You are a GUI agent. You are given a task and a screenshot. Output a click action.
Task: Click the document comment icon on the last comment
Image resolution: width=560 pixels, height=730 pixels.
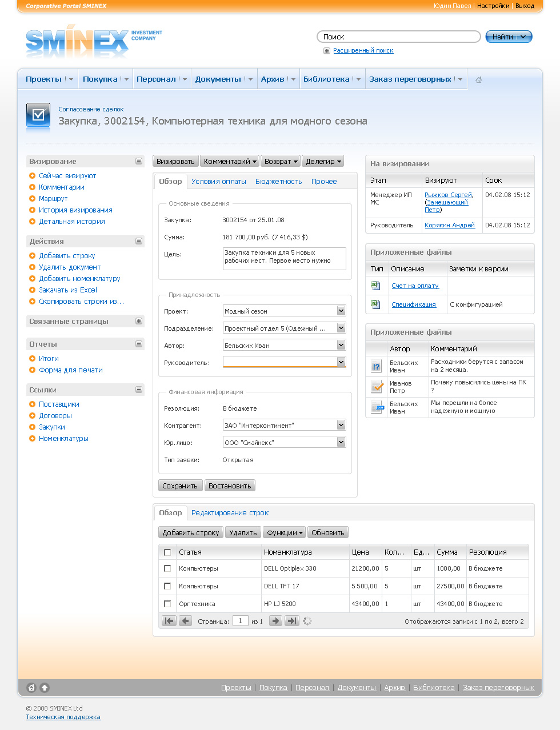376,407
